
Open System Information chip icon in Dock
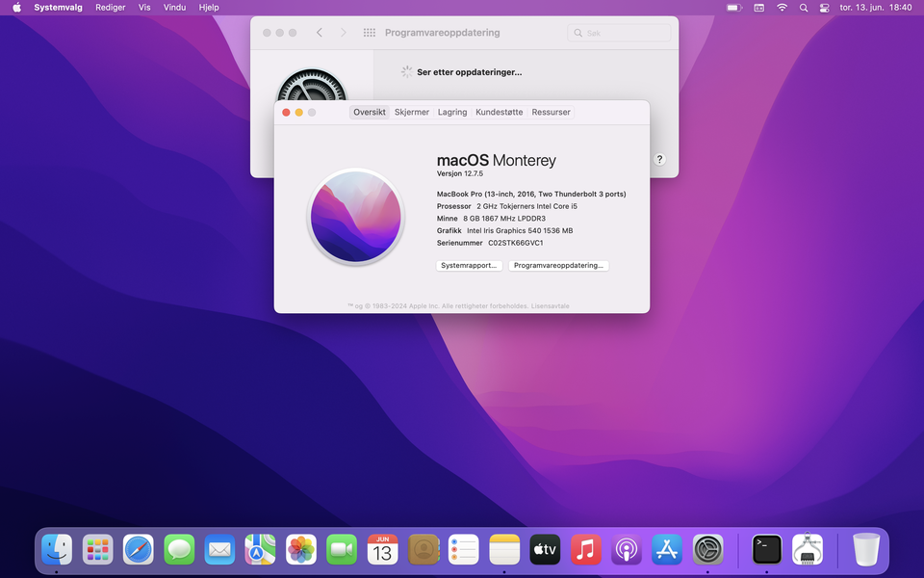point(808,550)
